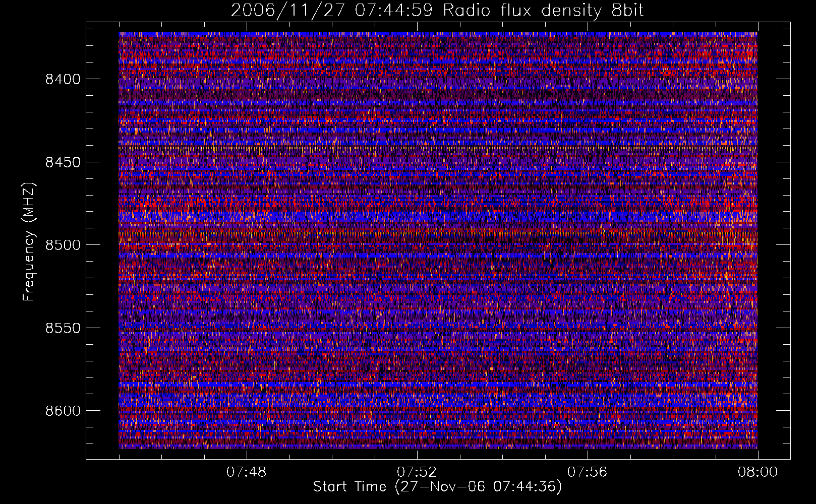Click the 07:48 time tick label
The width and height of the screenshot is (816, 504).
(x=247, y=472)
